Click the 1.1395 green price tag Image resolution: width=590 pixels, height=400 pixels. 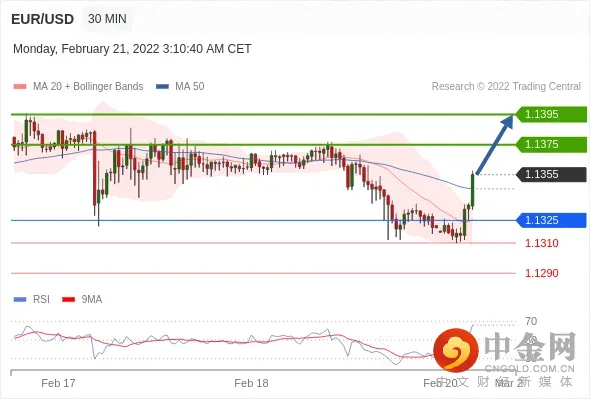pos(550,114)
